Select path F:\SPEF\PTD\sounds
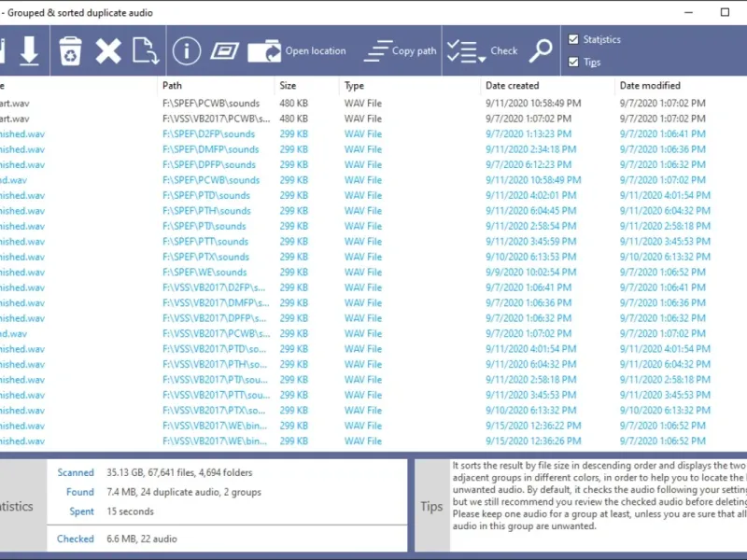The image size is (747, 560). [x=206, y=196]
